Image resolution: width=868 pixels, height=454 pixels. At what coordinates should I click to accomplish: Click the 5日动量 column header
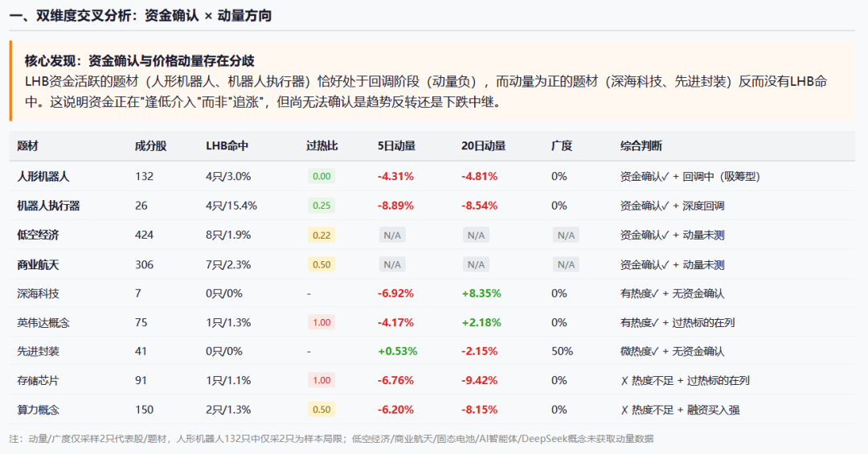[x=396, y=146]
